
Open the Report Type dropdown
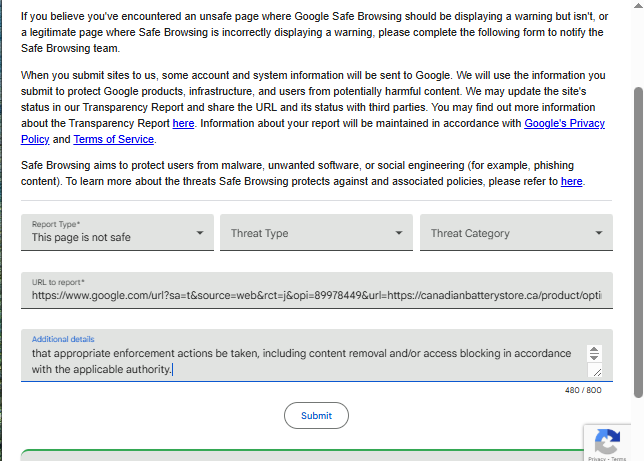tap(117, 232)
